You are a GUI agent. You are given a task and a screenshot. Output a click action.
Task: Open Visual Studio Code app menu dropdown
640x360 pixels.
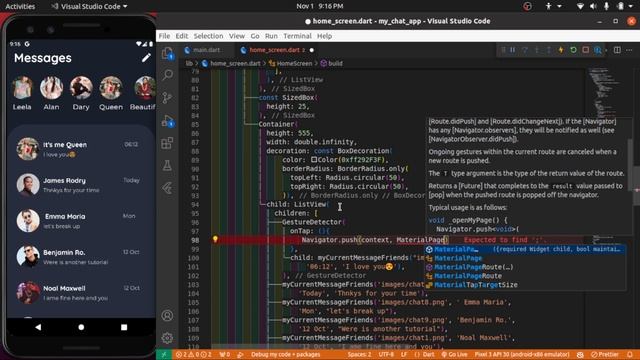pyautogui.click(x=89, y=6)
